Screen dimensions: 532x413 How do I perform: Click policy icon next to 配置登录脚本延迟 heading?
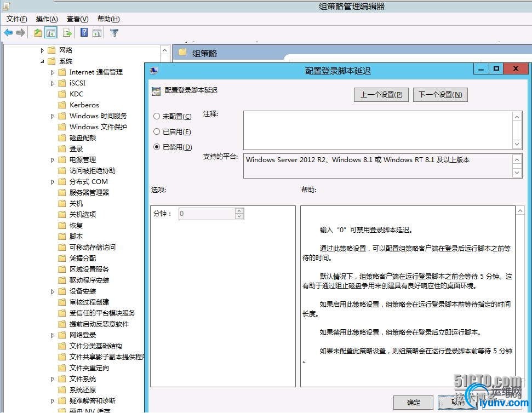156,91
